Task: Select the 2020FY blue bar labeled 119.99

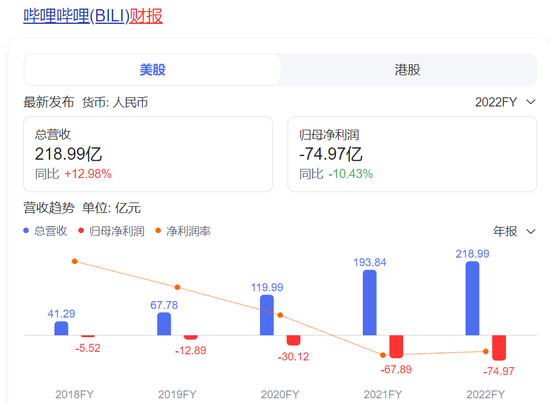Action: [x=267, y=315]
